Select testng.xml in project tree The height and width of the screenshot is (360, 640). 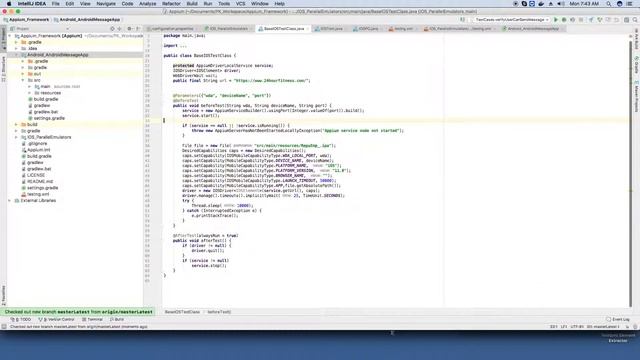(38, 194)
